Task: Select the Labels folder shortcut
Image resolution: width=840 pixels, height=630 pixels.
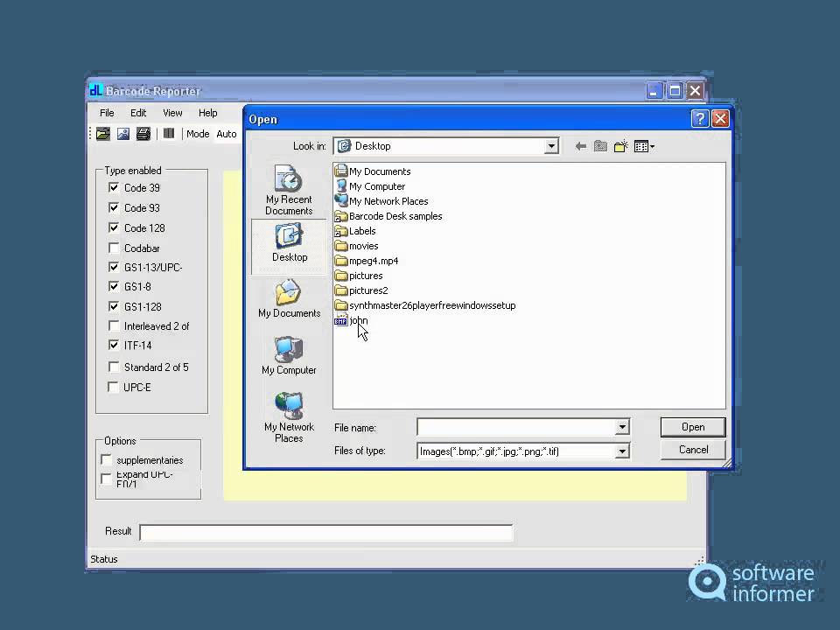Action: [355, 231]
